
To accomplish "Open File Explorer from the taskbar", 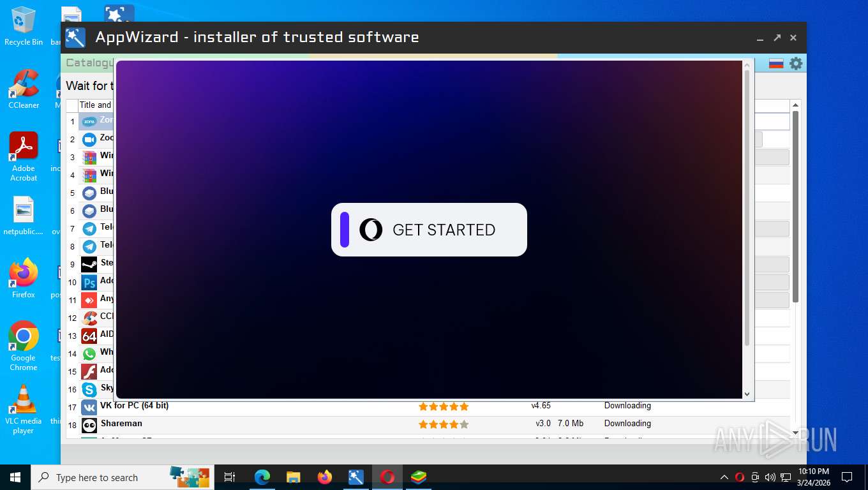I will coord(294,477).
